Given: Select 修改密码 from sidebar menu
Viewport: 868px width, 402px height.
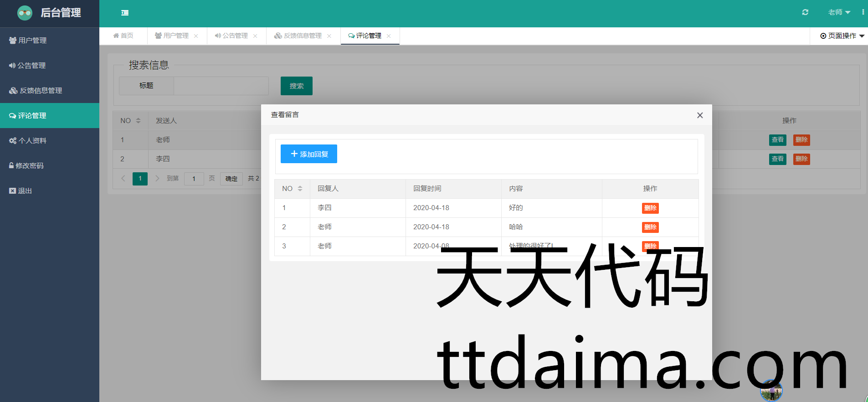Looking at the screenshot, I should coord(29,166).
